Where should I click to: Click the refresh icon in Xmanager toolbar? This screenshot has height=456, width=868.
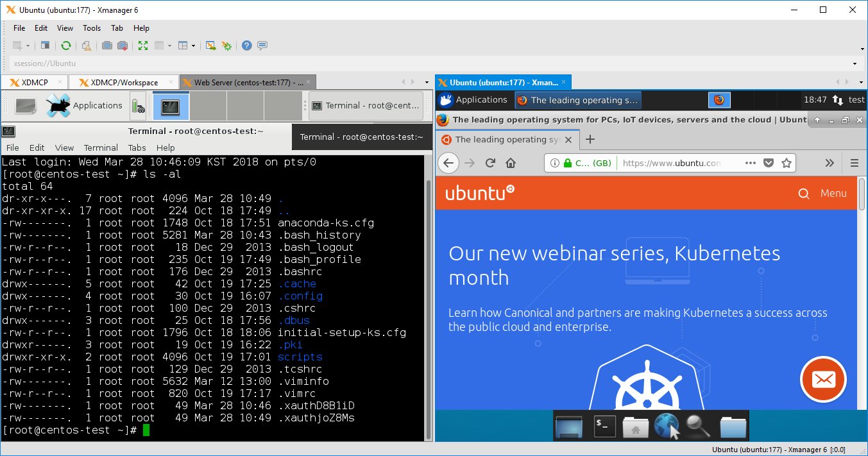(x=66, y=45)
